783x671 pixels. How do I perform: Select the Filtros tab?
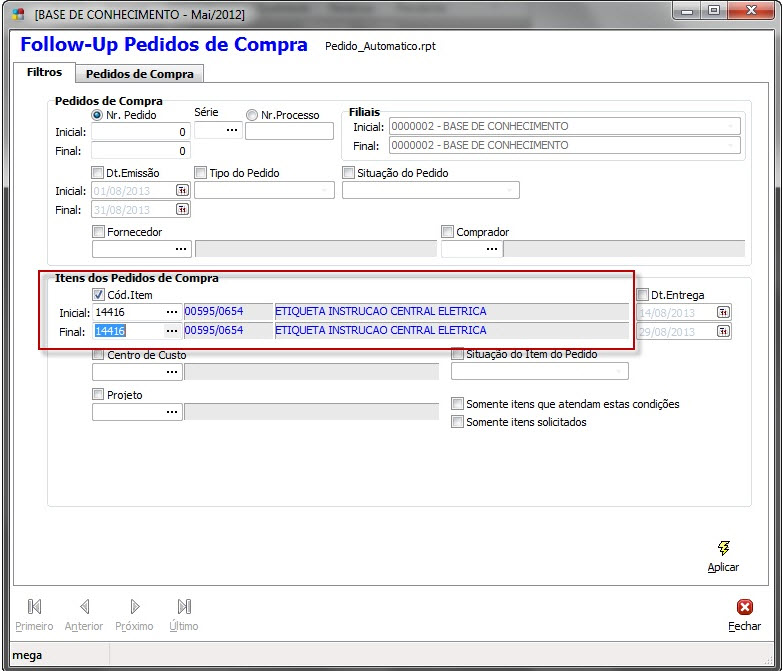coord(43,73)
